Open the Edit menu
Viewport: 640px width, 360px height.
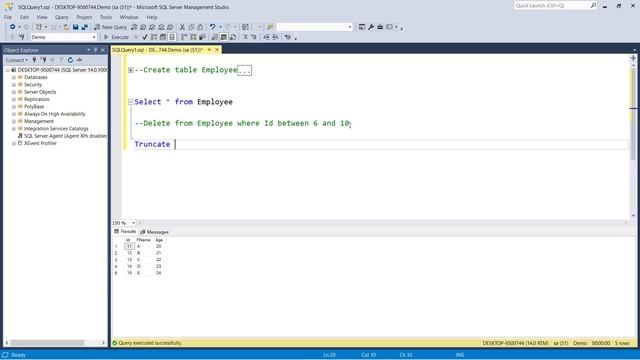tap(24, 17)
